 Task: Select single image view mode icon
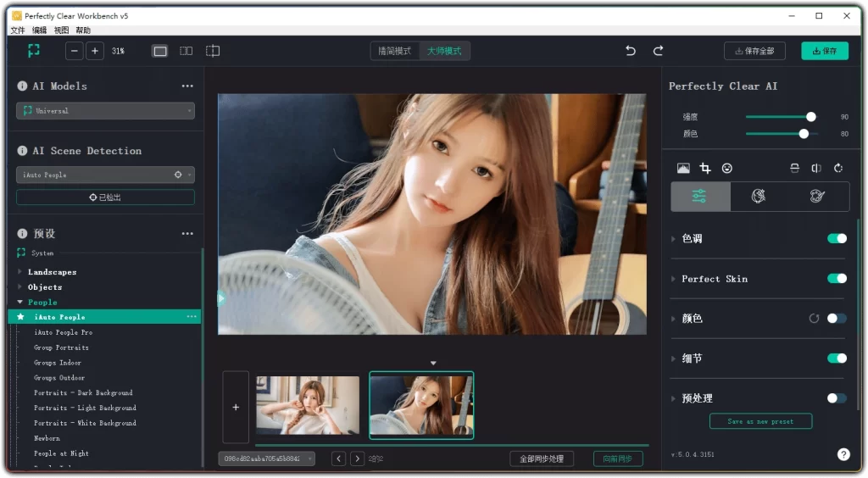tap(160, 51)
